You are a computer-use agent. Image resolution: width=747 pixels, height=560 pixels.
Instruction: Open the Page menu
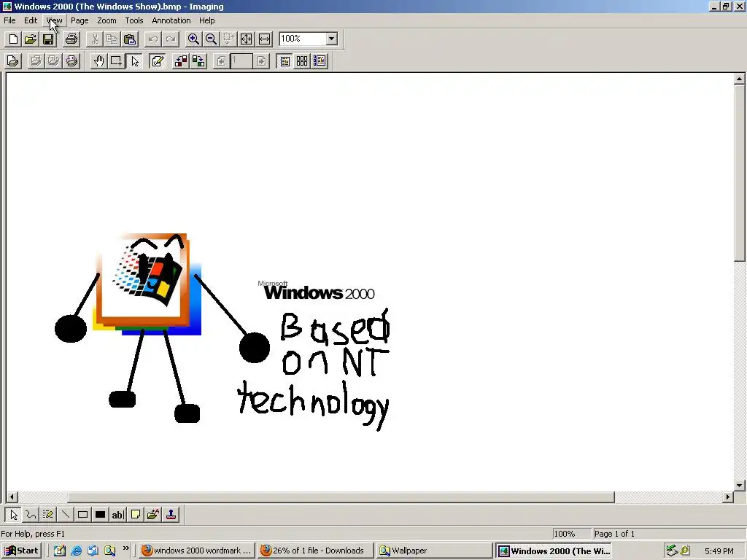coord(80,20)
